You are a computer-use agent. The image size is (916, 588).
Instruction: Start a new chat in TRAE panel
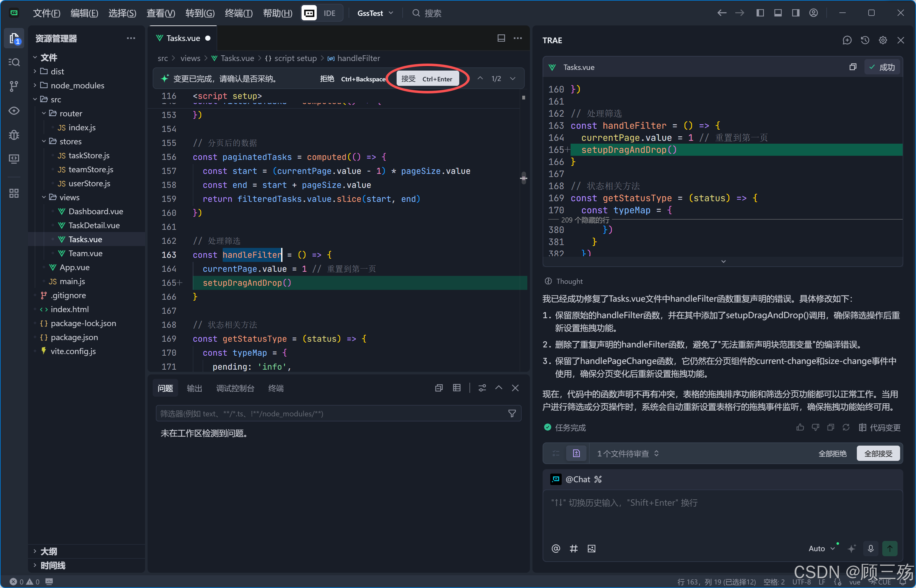click(847, 40)
